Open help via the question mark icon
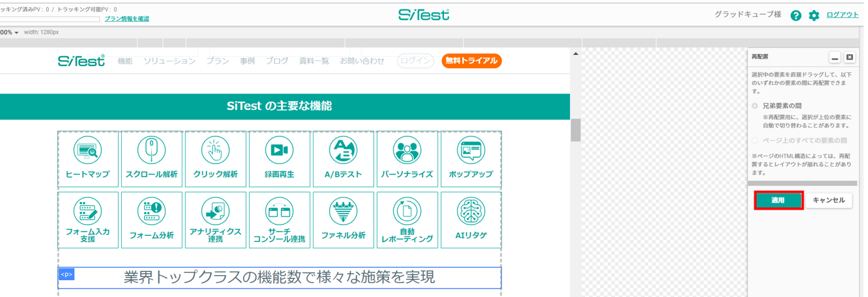Screen dimensions: 868x297 [796, 16]
